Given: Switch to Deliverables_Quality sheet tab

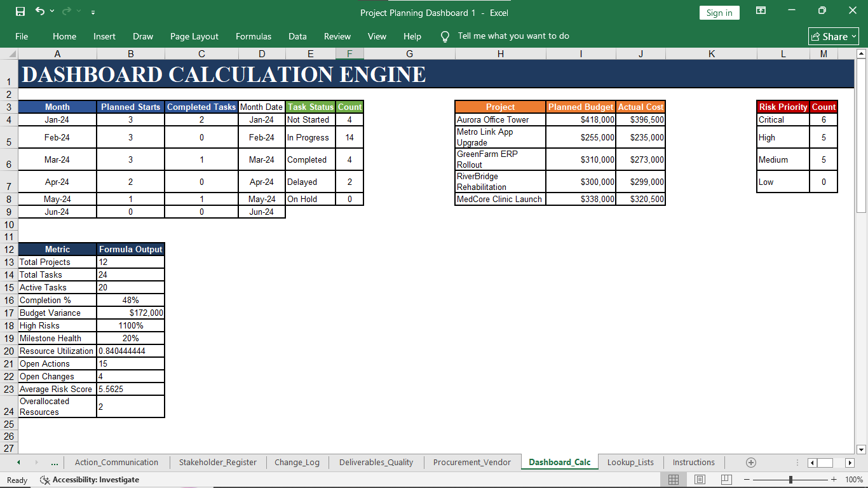Looking at the screenshot, I should click(376, 462).
